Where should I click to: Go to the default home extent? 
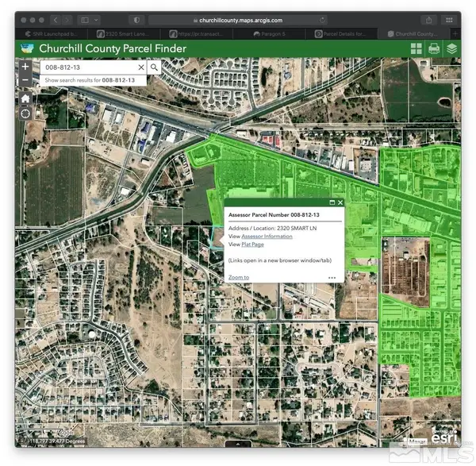click(25, 98)
